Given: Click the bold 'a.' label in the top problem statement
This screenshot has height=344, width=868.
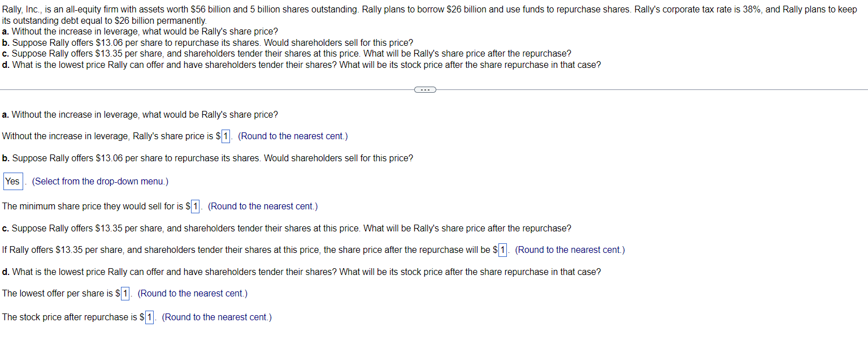Looking at the screenshot, I should (x=6, y=32).
